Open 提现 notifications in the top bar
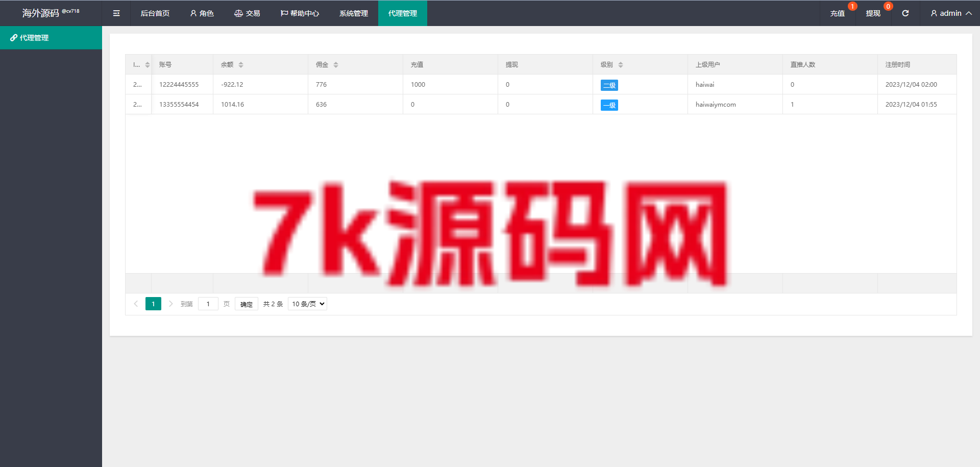This screenshot has width=980, height=467. [873, 13]
